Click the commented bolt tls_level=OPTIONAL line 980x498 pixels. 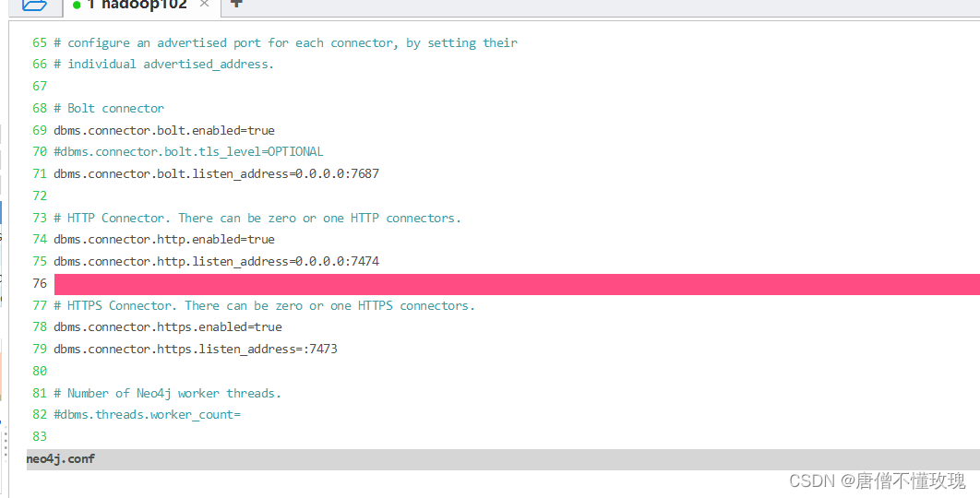(x=189, y=152)
